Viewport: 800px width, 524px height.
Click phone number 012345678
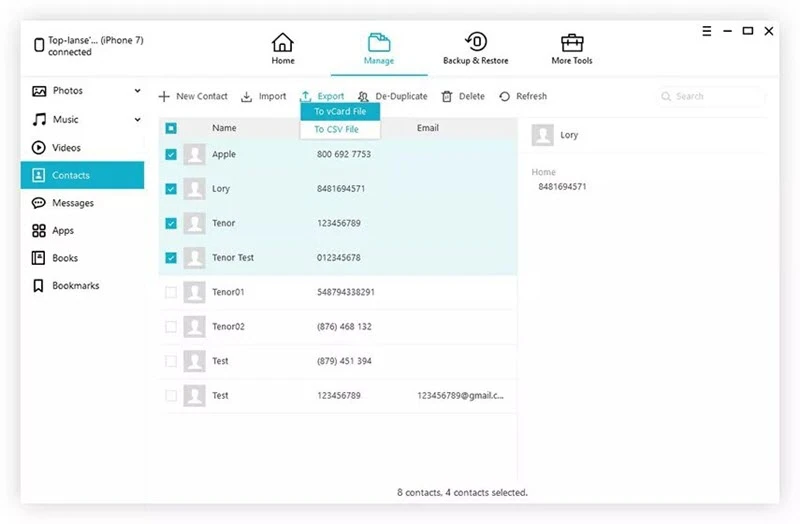(339, 258)
